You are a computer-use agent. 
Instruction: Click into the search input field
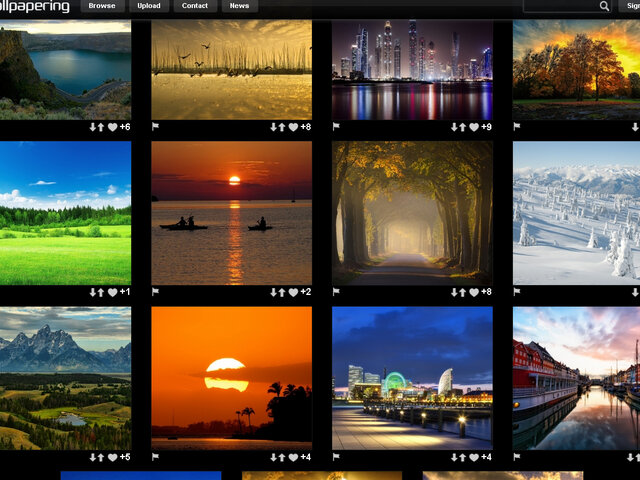[x=560, y=6]
